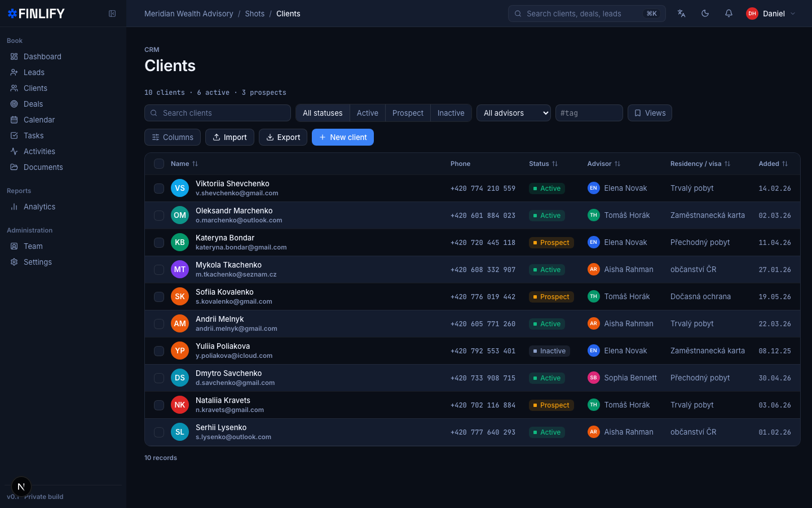Image resolution: width=812 pixels, height=508 pixels.
Task: Sort by Name using the arrows icon
Action: coord(195,164)
